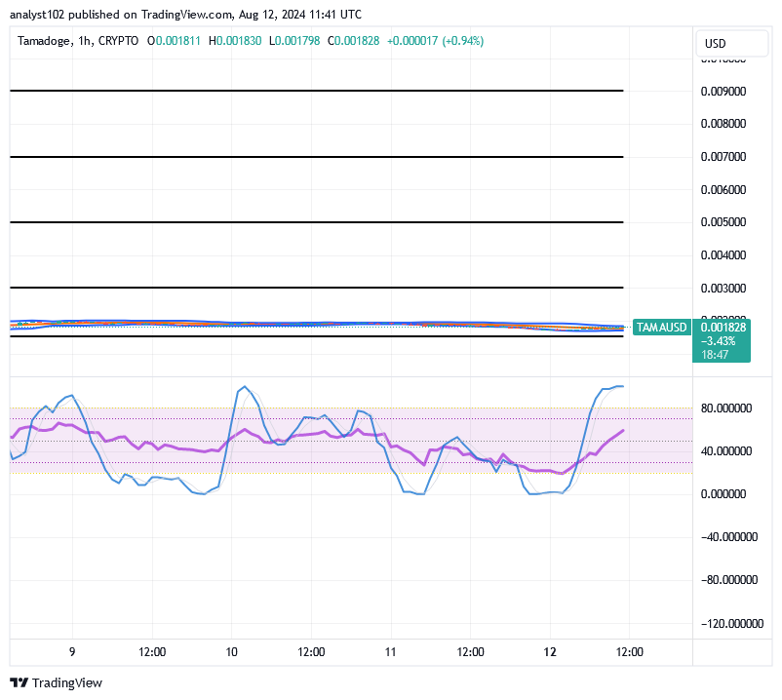Image resolution: width=782 pixels, height=700 pixels.
Task: Click the current price 0.001828 label
Action: click(723, 327)
